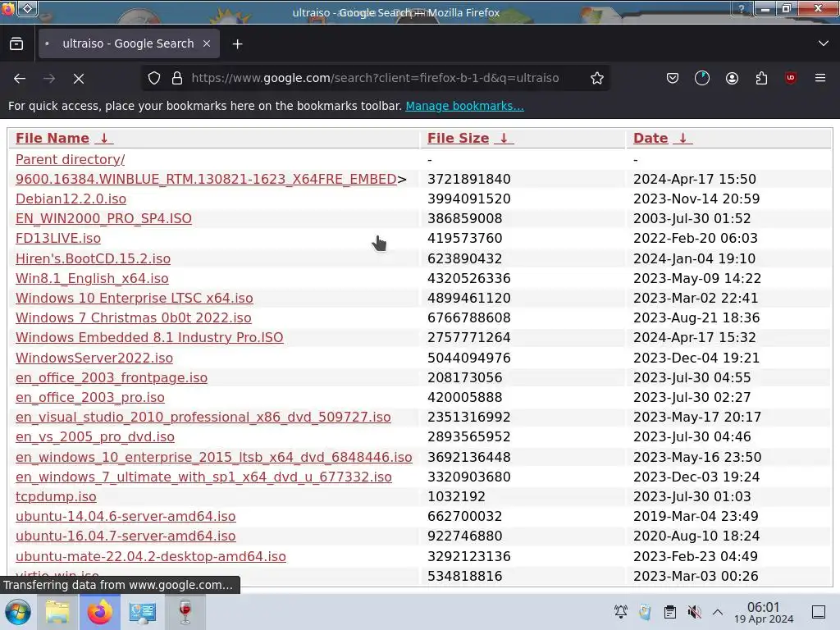Open the Parent directory link
The image size is (840, 630).
pyautogui.click(x=71, y=159)
